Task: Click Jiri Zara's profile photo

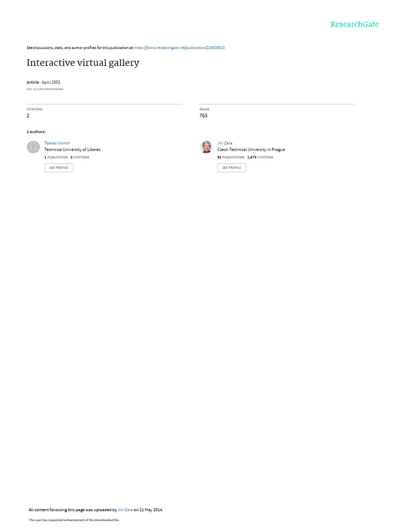Action: [x=206, y=147]
